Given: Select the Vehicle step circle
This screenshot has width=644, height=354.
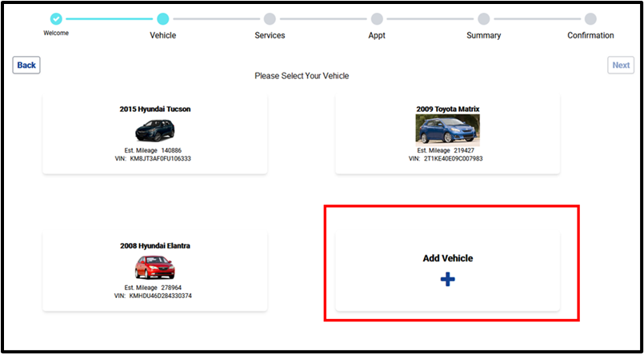Looking at the screenshot, I should tap(162, 18).
